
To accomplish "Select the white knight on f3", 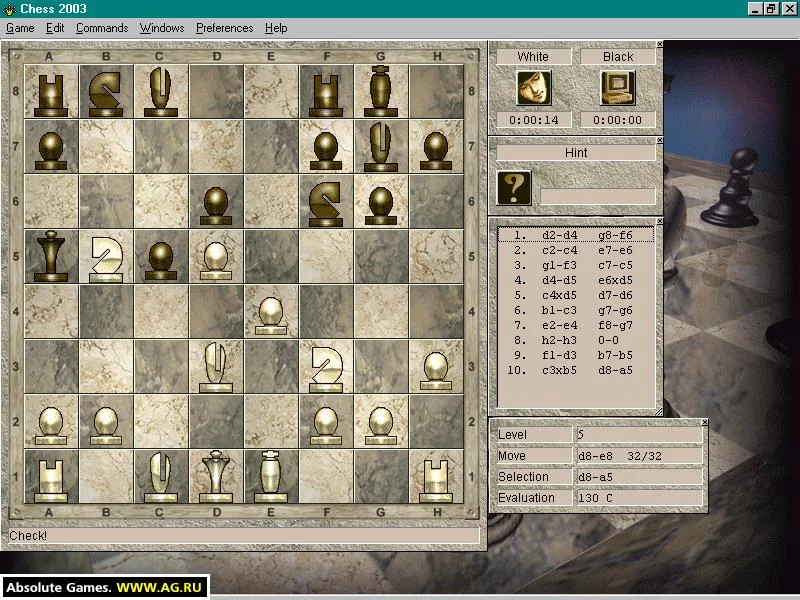I will pyautogui.click(x=326, y=369).
